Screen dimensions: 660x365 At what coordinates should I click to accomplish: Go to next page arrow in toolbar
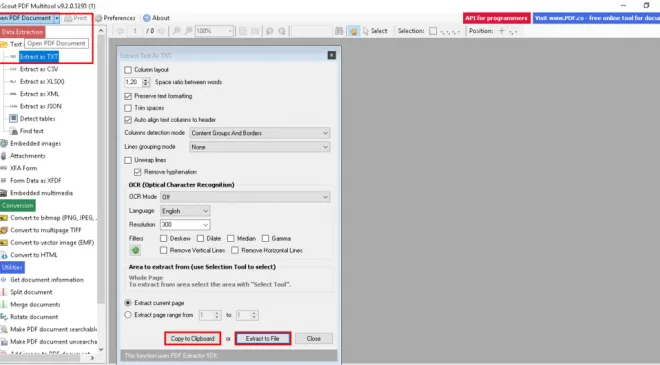point(161,31)
